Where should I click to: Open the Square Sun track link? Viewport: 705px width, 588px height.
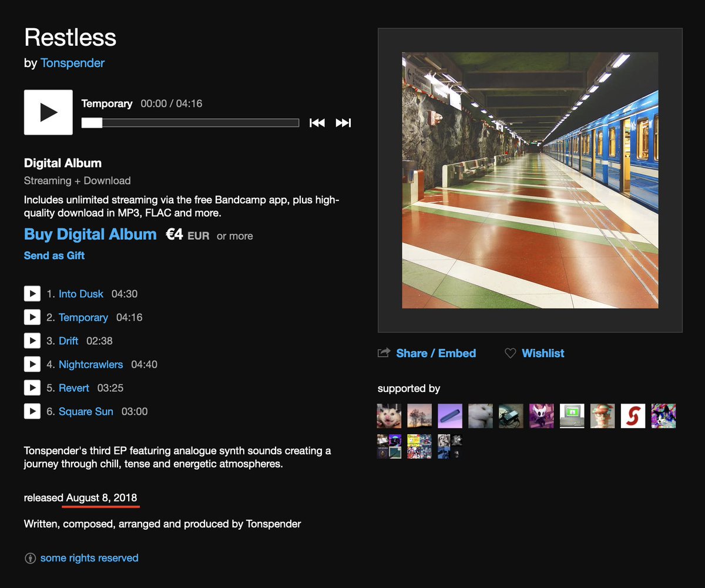(x=86, y=411)
